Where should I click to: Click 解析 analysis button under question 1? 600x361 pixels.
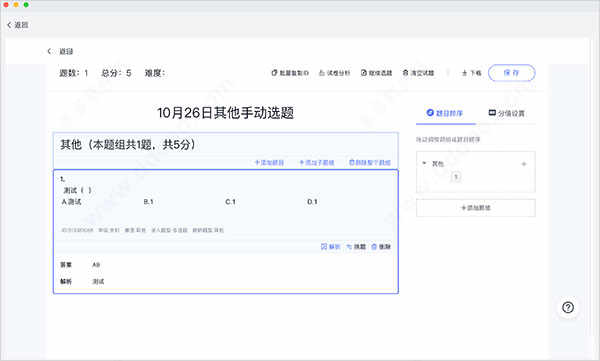[331, 247]
